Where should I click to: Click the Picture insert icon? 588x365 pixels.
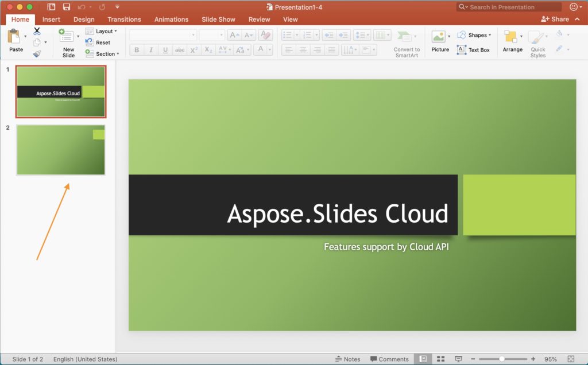tap(439, 37)
